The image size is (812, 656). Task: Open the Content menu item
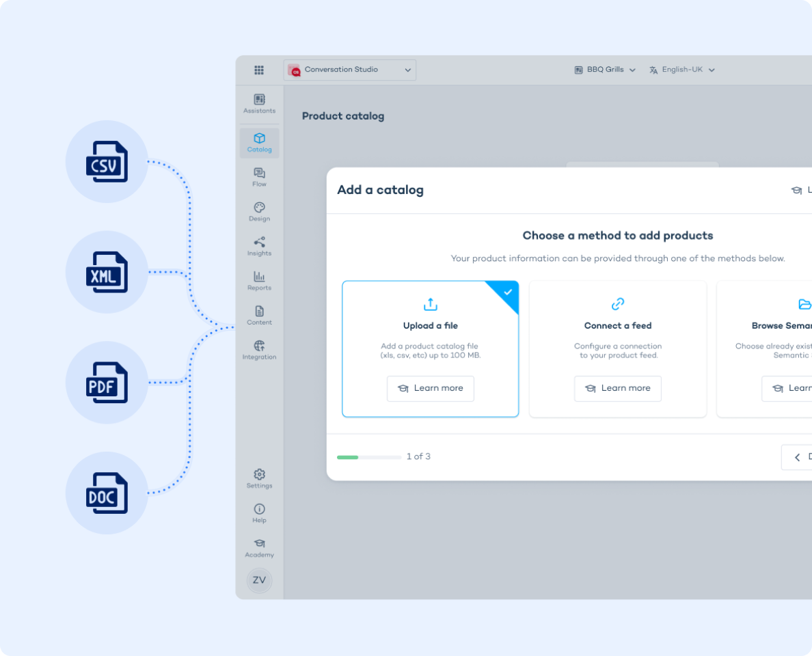[x=259, y=315]
